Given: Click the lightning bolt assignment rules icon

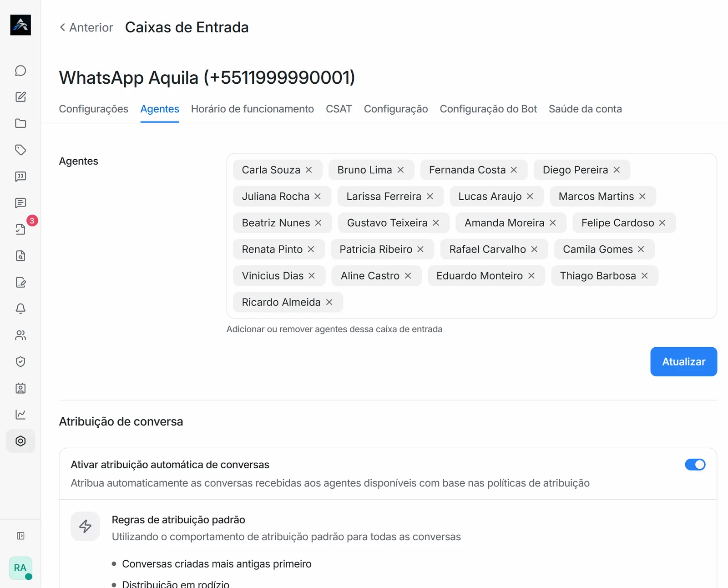Looking at the screenshot, I should point(85,526).
